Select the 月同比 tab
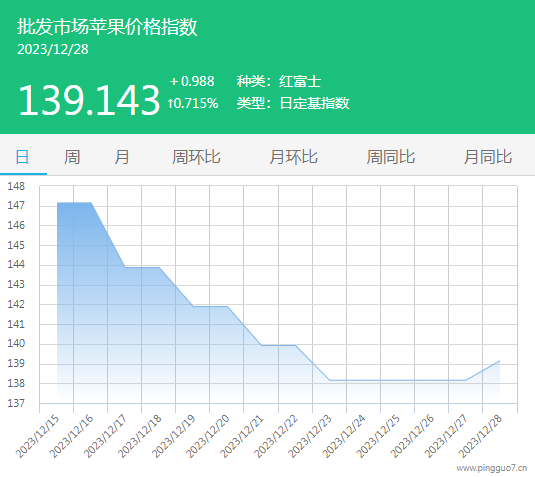The height and width of the screenshot is (477, 535). tap(488, 157)
